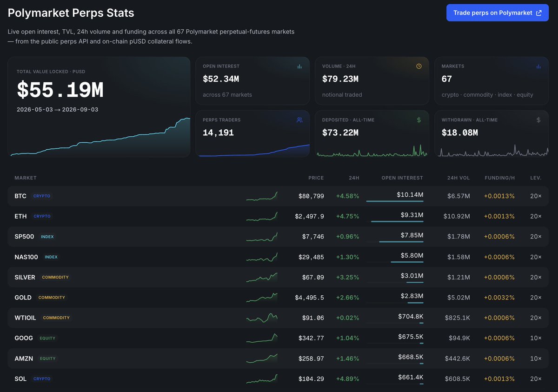558x392 pixels.
Task: Open the AMZN market row
Action: coord(278,359)
